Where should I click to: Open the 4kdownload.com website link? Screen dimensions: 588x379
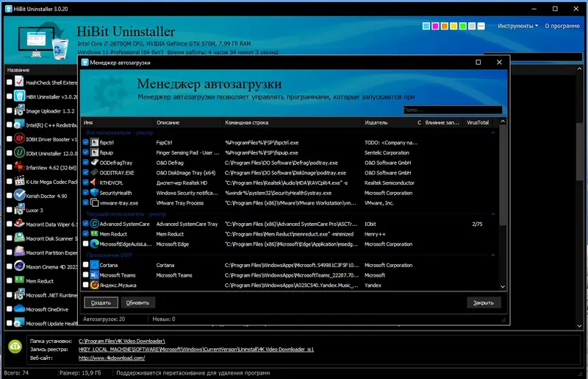pos(112,358)
